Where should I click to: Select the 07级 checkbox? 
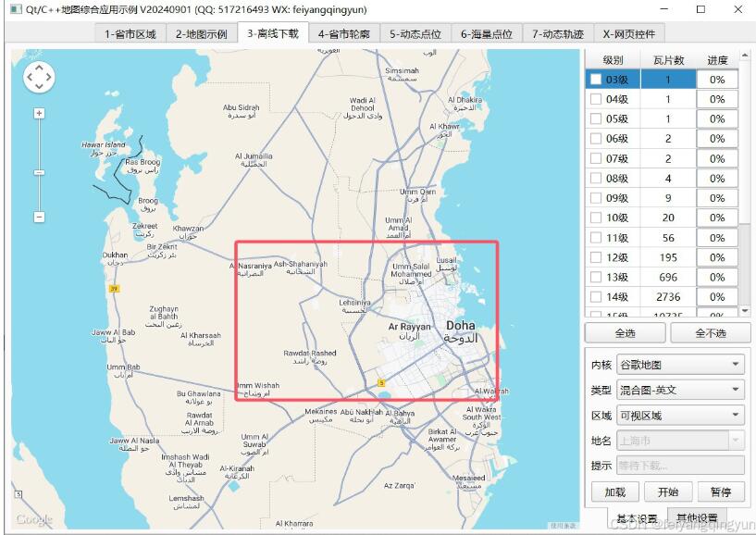coord(597,158)
